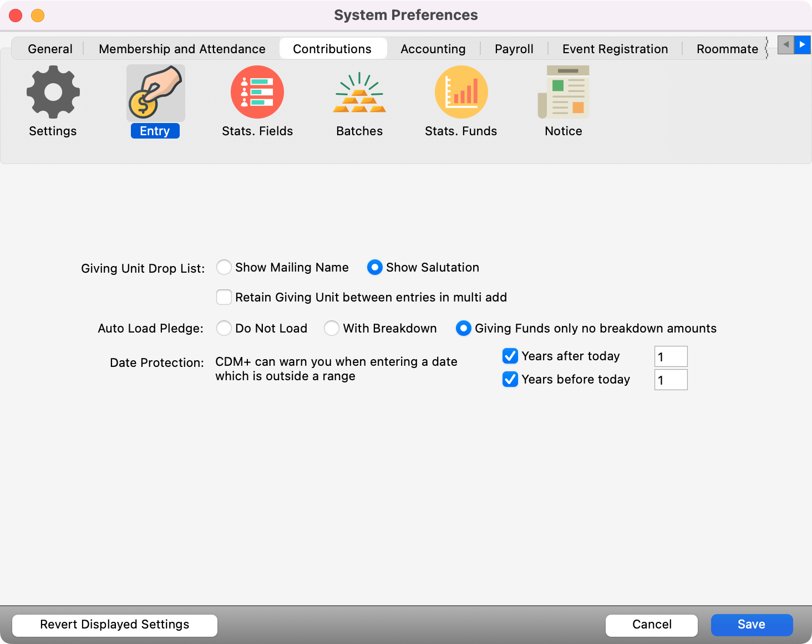
Task: Edit the Years after today value field
Action: click(x=671, y=356)
